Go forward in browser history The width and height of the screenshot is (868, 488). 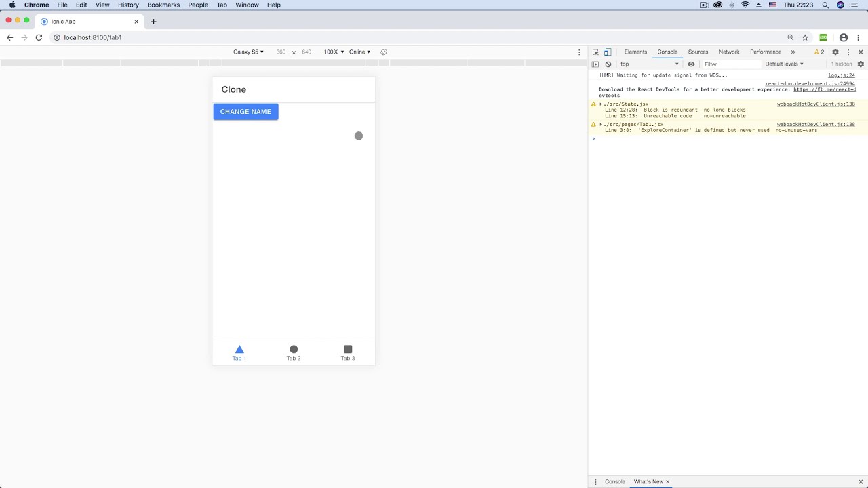tap(24, 38)
